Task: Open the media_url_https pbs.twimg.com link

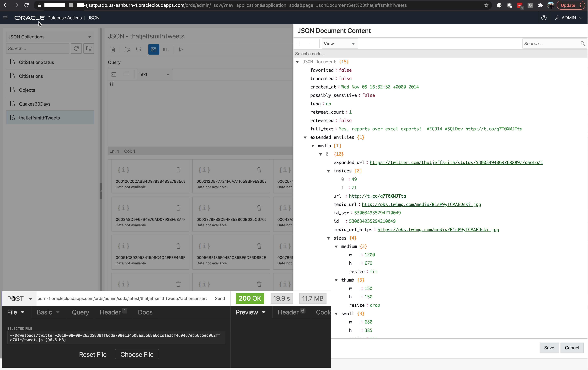Action: click(x=438, y=230)
